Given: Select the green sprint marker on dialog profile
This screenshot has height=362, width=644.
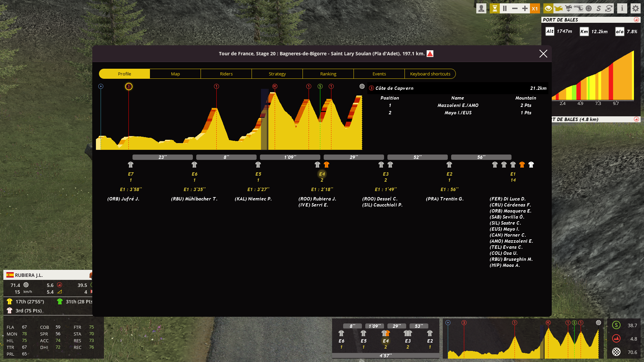Looking at the screenshot, I should point(320,86).
